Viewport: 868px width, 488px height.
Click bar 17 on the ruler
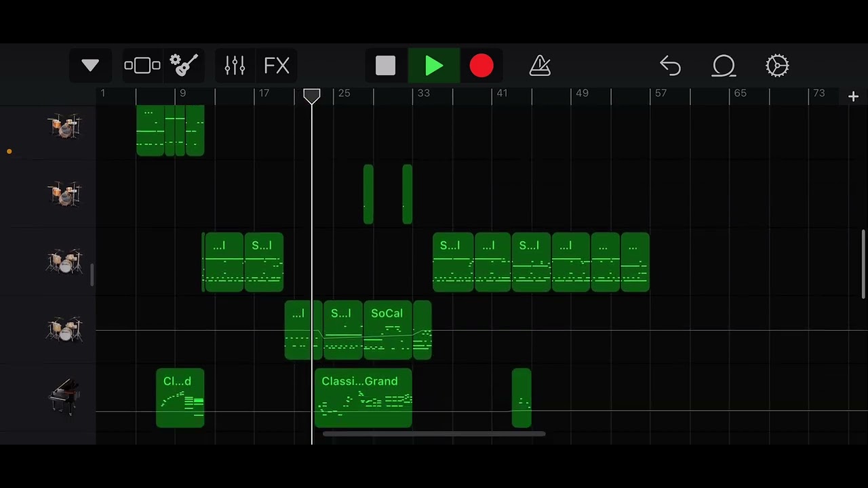pos(264,94)
